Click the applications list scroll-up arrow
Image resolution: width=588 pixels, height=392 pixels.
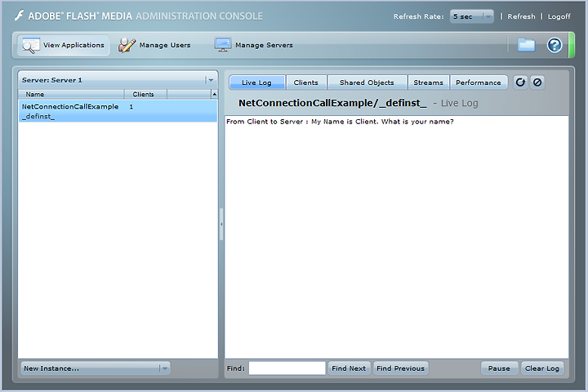(x=215, y=94)
